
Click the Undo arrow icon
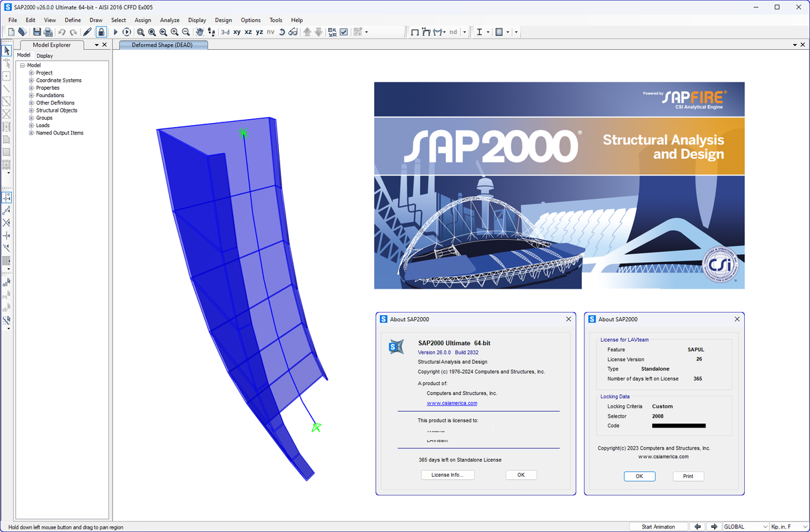tap(62, 32)
